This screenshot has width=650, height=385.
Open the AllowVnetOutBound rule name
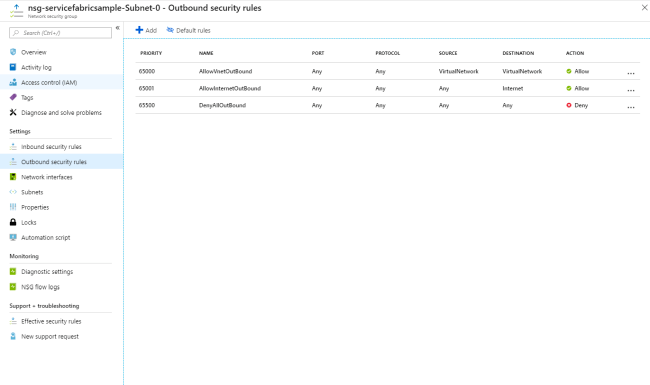pyautogui.click(x=226, y=71)
